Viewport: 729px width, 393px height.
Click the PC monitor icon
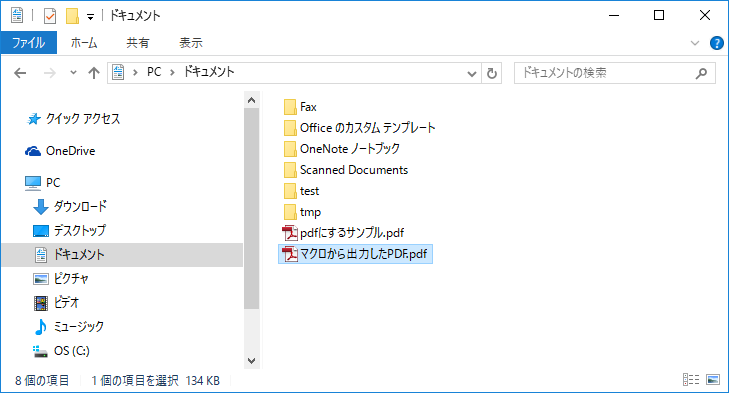[33, 183]
